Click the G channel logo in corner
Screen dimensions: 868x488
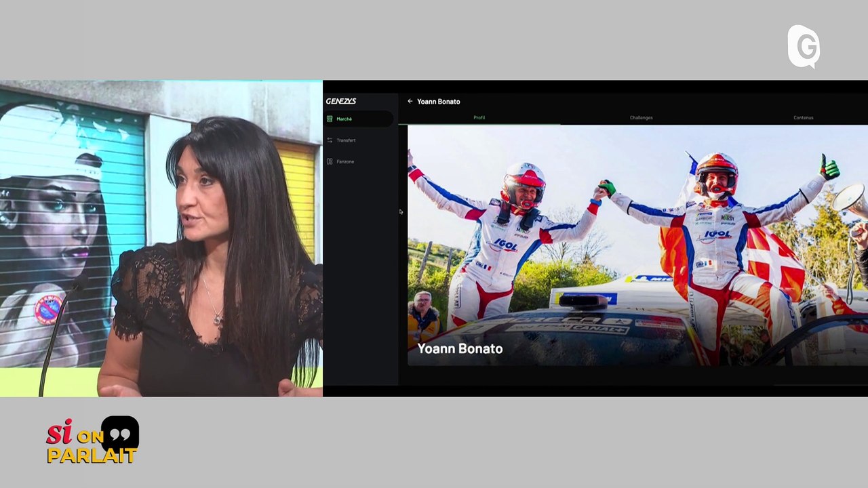(x=804, y=47)
